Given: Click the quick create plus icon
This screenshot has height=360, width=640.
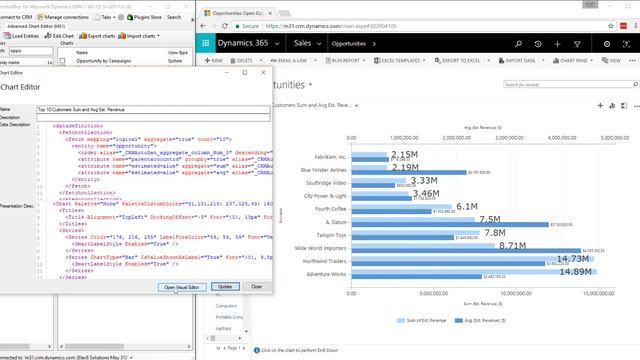Looking at the screenshot, I should 557,44.
